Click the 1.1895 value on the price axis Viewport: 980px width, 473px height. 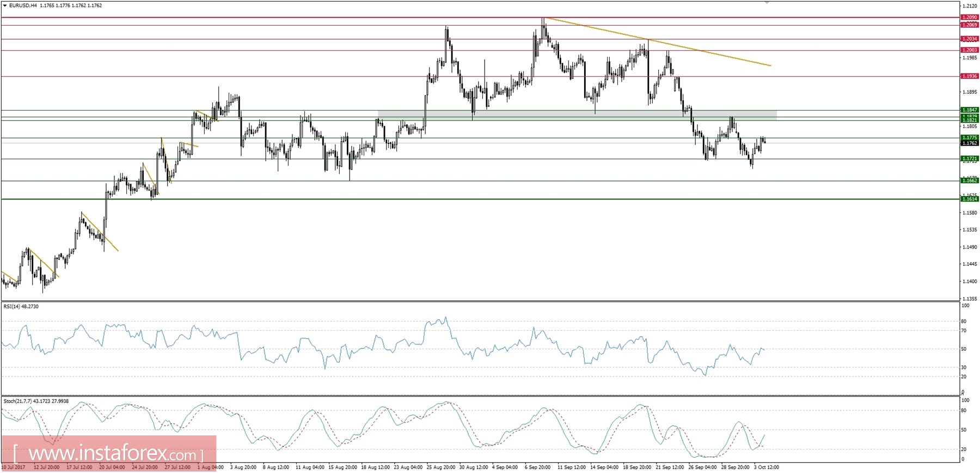(x=969, y=92)
